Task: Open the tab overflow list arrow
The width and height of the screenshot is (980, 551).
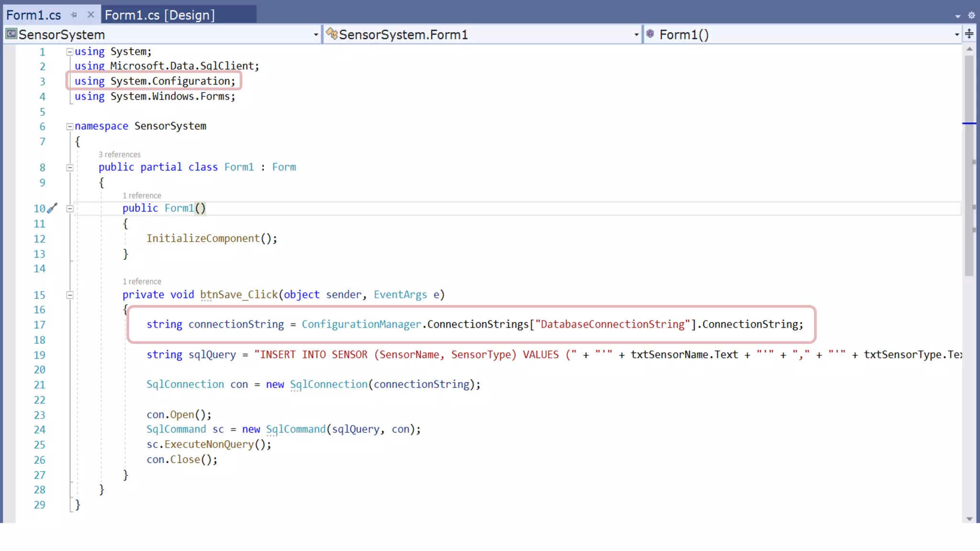Action: tap(958, 16)
